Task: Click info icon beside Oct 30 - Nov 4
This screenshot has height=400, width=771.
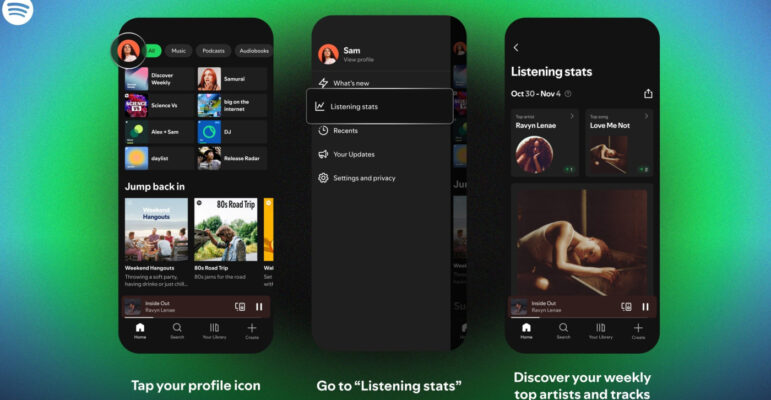Action: [568, 93]
